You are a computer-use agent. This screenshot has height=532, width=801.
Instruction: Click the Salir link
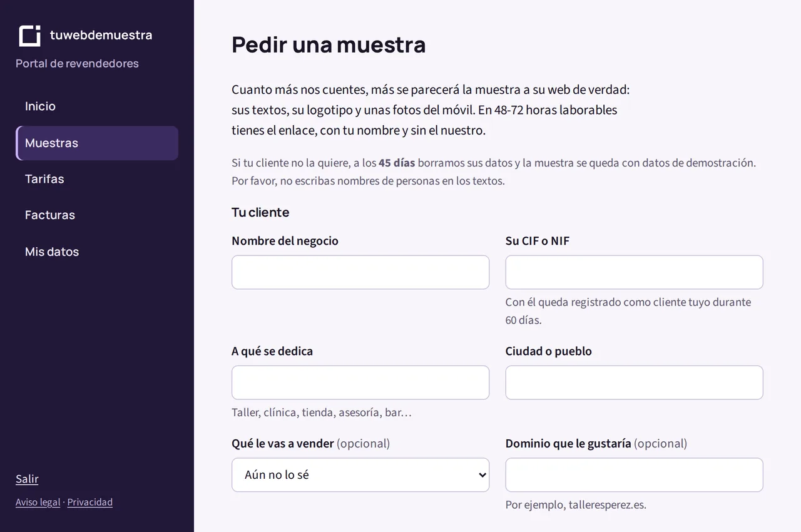27,479
